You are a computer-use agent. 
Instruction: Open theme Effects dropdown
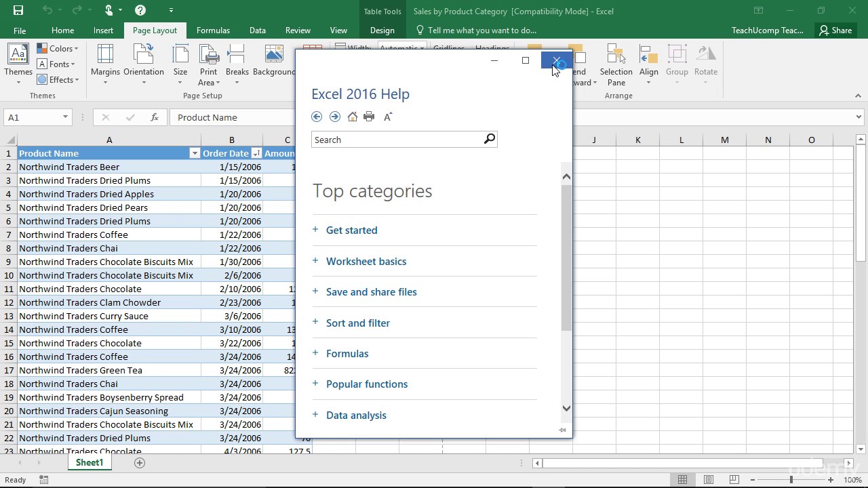(x=58, y=80)
